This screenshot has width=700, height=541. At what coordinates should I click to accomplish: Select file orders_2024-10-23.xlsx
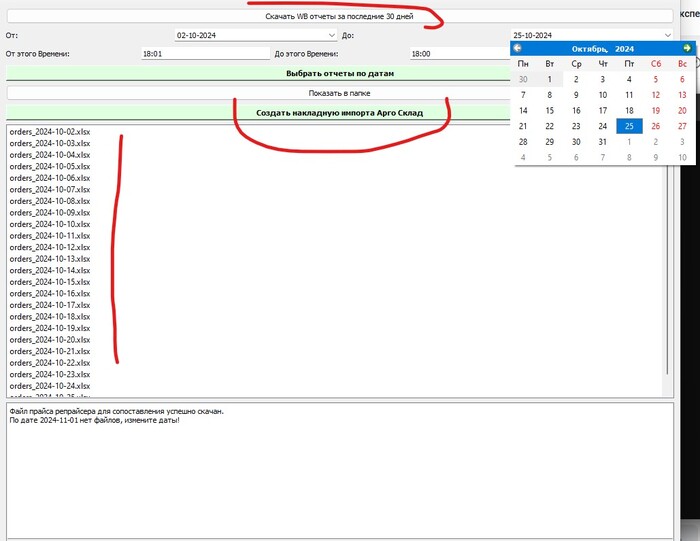(x=50, y=375)
